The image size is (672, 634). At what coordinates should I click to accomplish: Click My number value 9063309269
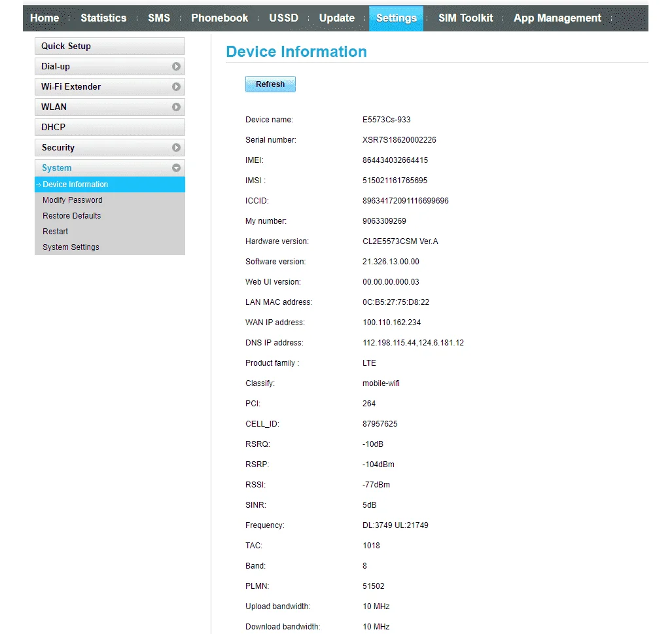[385, 220]
